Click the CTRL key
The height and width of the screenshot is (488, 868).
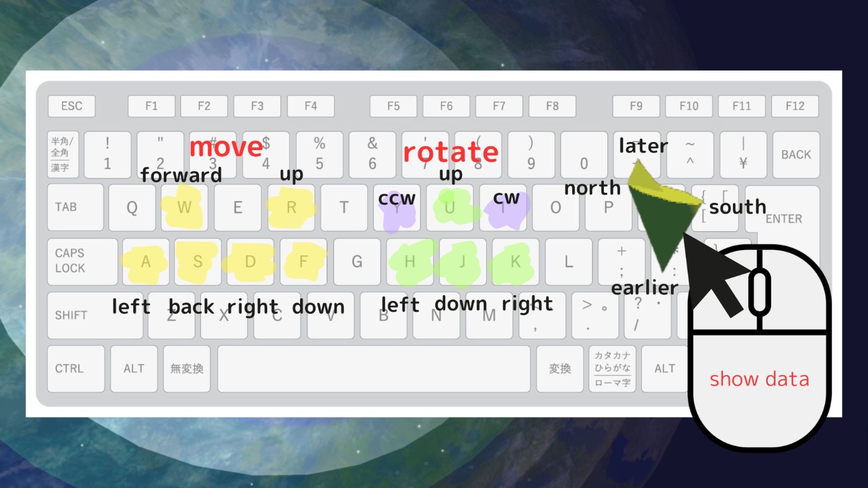[x=76, y=368]
